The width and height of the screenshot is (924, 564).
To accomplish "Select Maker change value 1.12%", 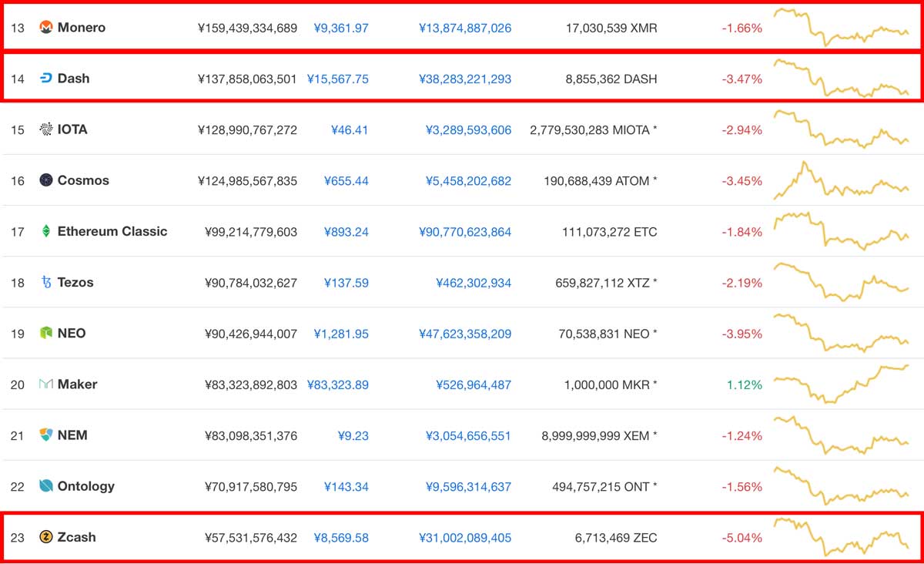I will click(744, 384).
